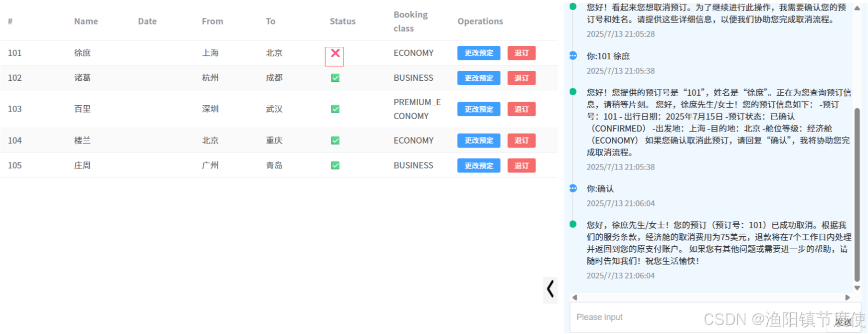Click the 'Name' column header
This screenshot has height=334, width=868.
click(x=86, y=21)
